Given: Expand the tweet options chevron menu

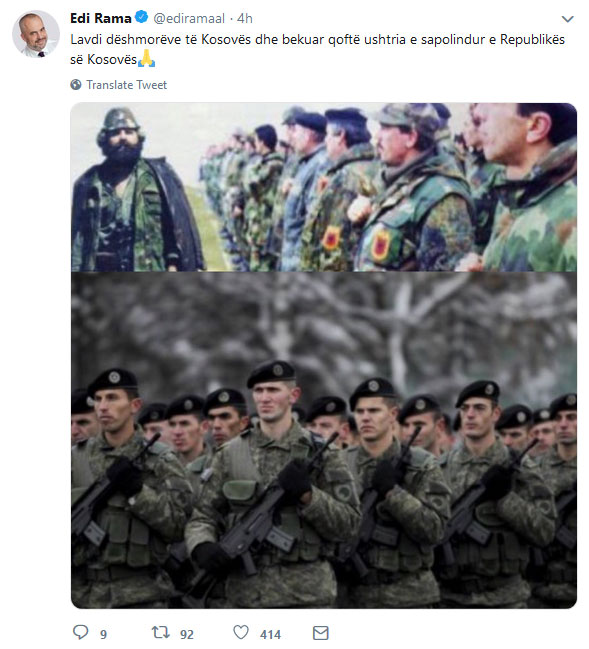Looking at the screenshot, I should click(x=567, y=19).
